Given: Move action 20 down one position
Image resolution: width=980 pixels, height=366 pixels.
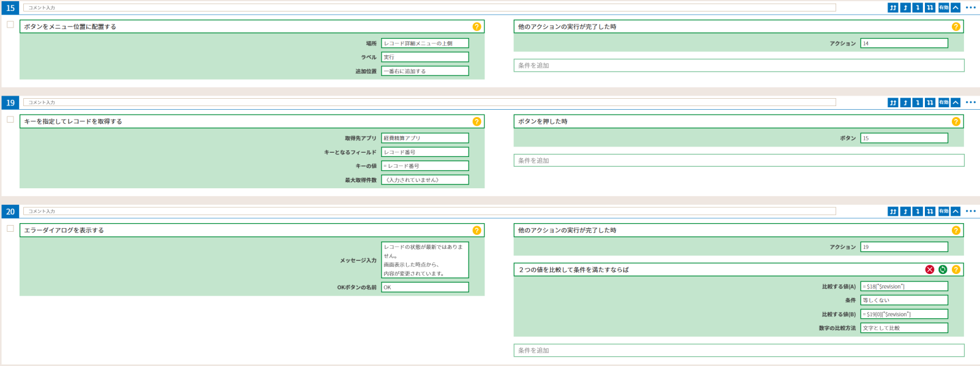Looking at the screenshot, I should (x=918, y=212).
